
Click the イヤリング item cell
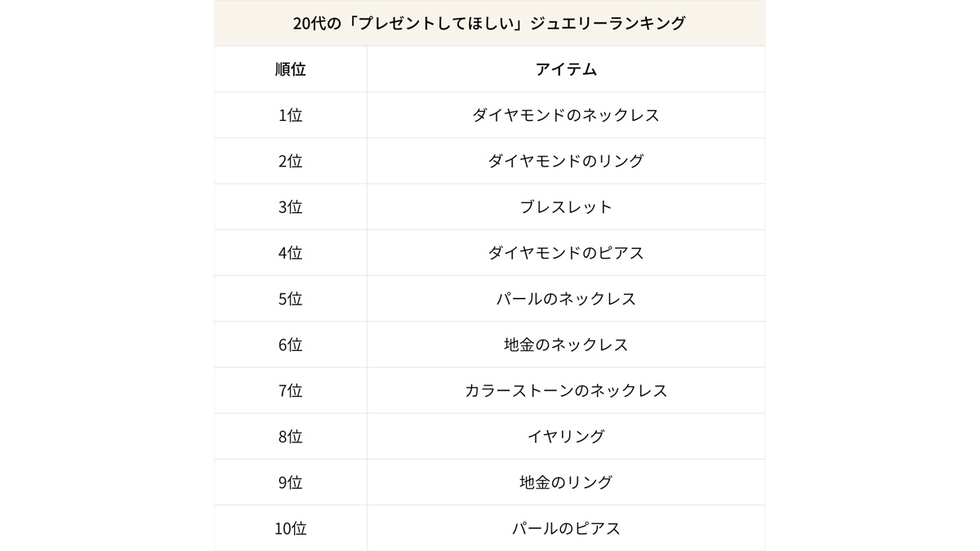pyautogui.click(x=566, y=436)
